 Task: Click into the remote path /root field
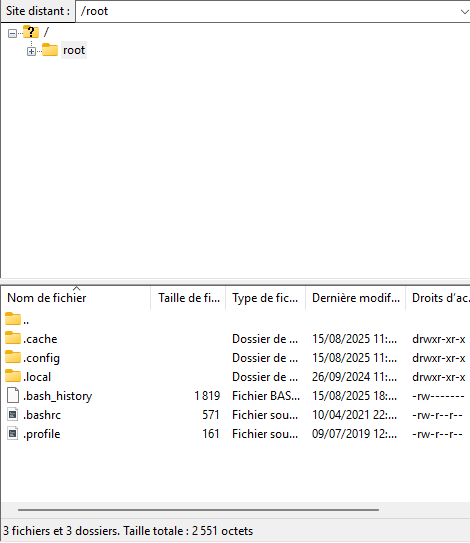click(x=267, y=11)
